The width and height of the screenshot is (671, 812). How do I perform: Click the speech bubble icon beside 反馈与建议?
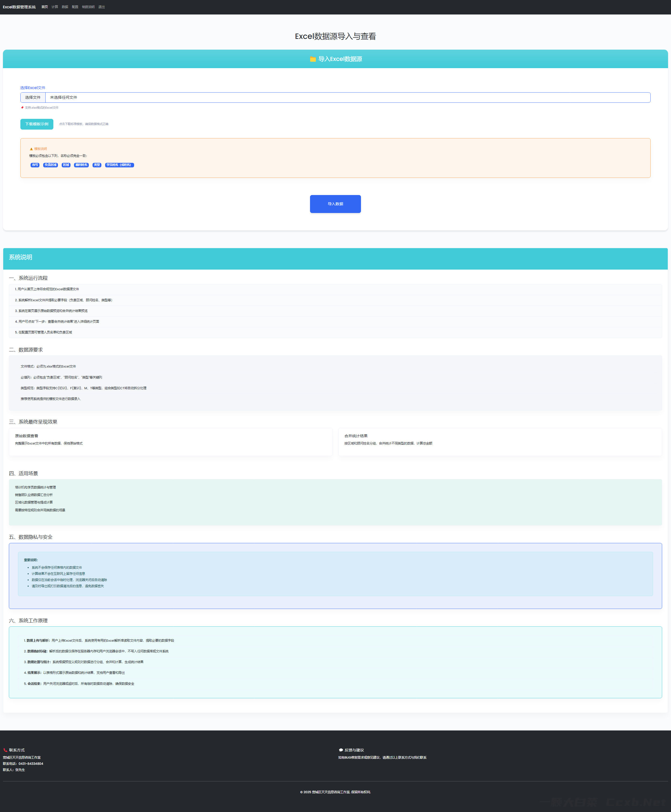click(x=341, y=750)
